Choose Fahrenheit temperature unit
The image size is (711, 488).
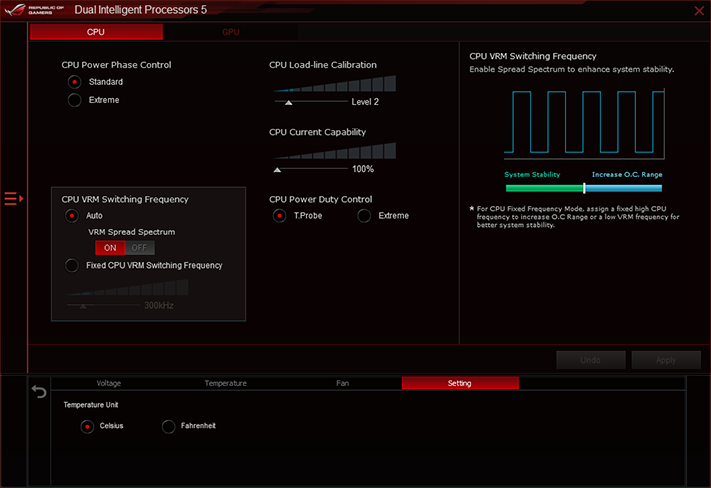tap(168, 427)
